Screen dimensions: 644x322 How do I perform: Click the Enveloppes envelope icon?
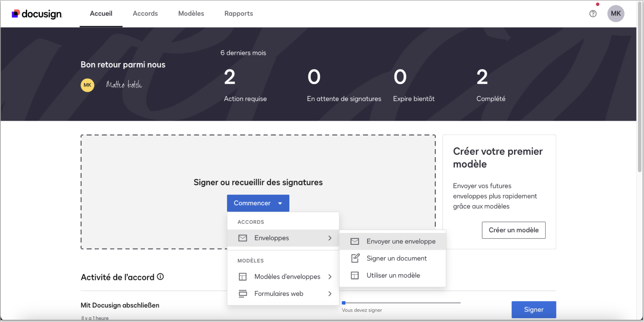pyautogui.click(x=243, y=238)
